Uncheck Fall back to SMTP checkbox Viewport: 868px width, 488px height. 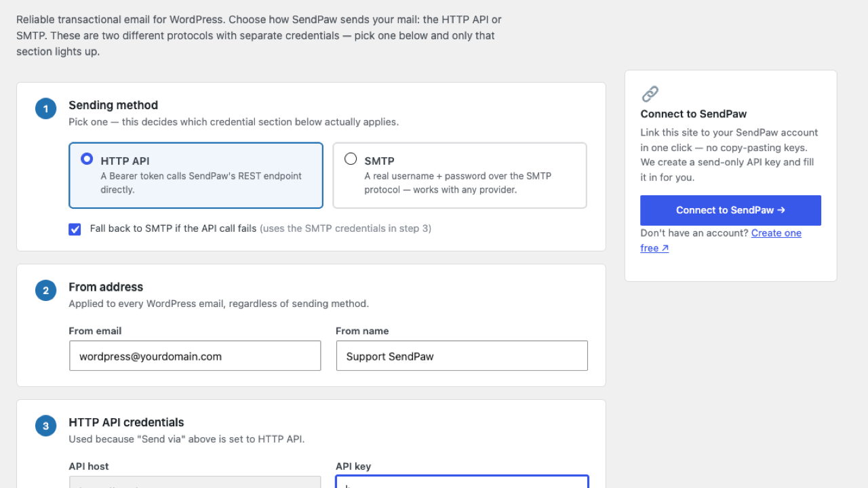(x=75, y=229)
